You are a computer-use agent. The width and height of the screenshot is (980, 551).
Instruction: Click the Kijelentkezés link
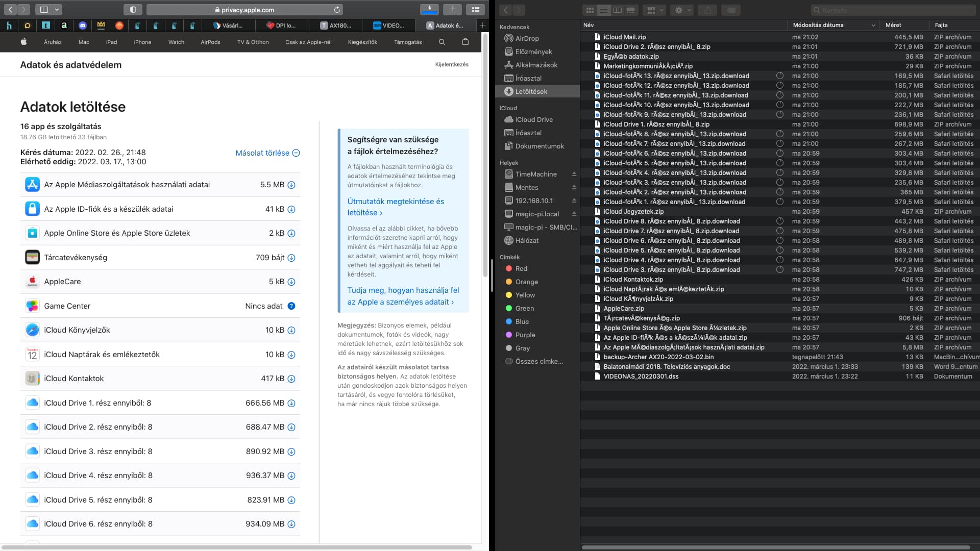tap(452, 64)
